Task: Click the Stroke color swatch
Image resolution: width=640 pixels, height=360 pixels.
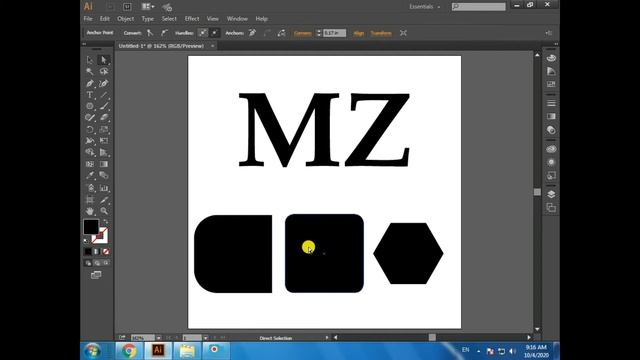Action: click(100, 236)
